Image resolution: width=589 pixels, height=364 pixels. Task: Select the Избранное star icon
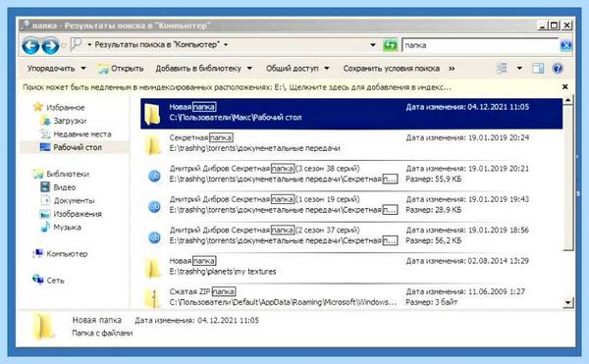(38, 107)
